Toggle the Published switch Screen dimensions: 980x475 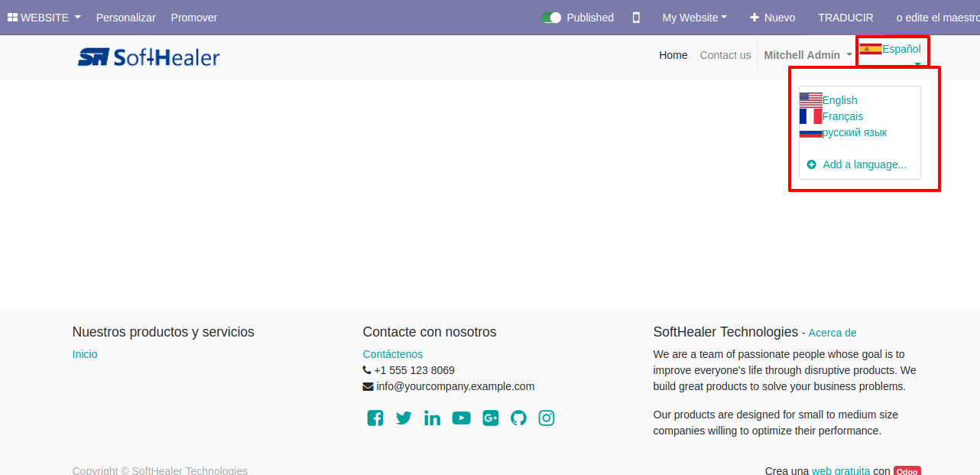551,18
